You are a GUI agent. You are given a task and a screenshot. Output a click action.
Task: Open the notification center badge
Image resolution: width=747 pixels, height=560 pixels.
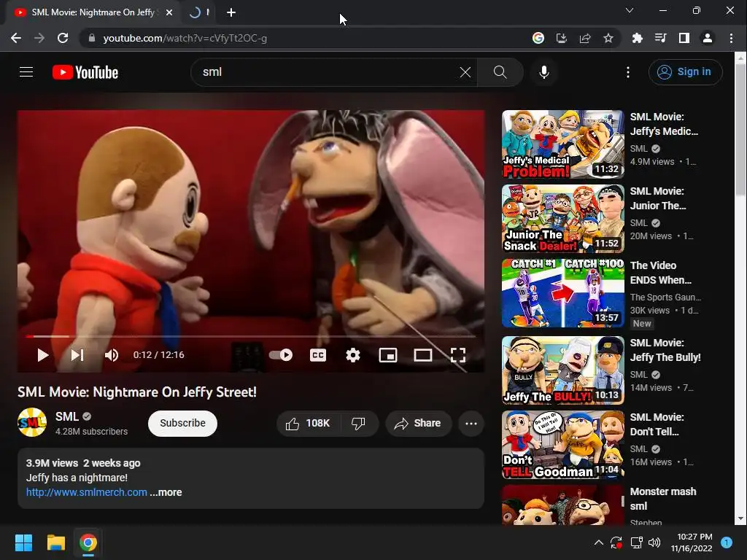(727, 542)
